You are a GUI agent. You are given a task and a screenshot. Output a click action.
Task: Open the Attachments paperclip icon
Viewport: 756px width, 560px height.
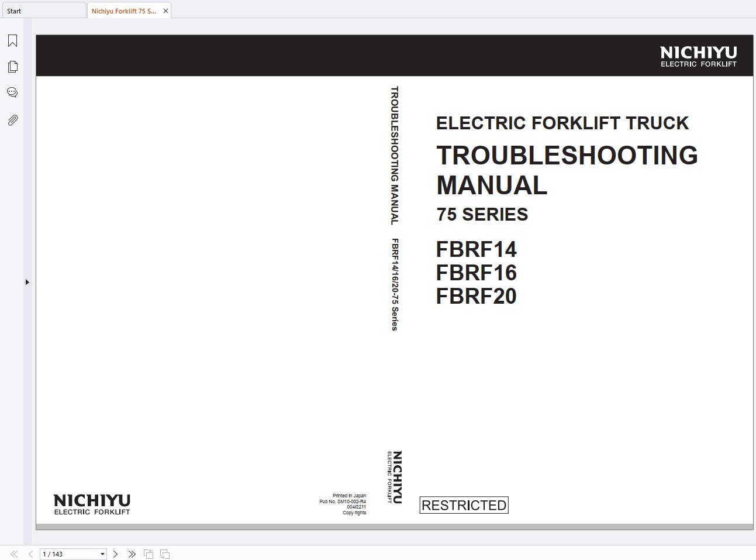[12, 120]
